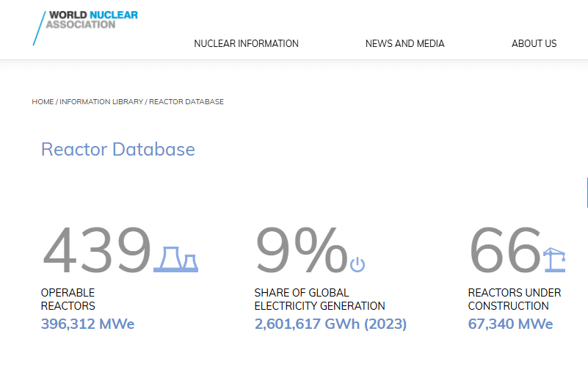Click the construction crane icon beside 66
The width and height of the screenshot is (588, 367).
pos(554,259)
